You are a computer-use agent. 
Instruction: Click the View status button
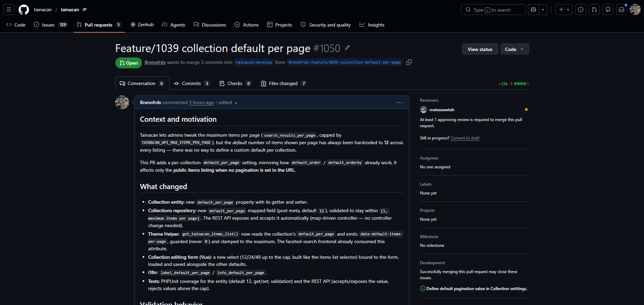point(480,49)
